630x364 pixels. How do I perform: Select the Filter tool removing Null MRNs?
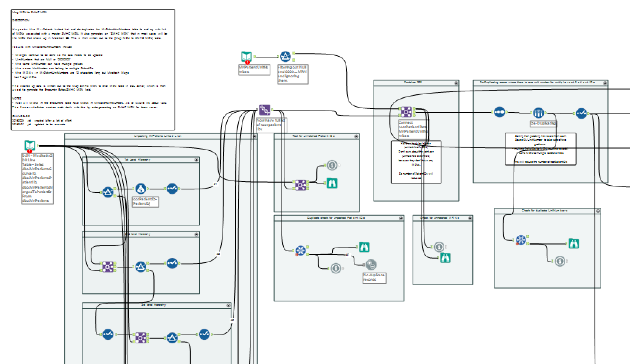[285, 57]
